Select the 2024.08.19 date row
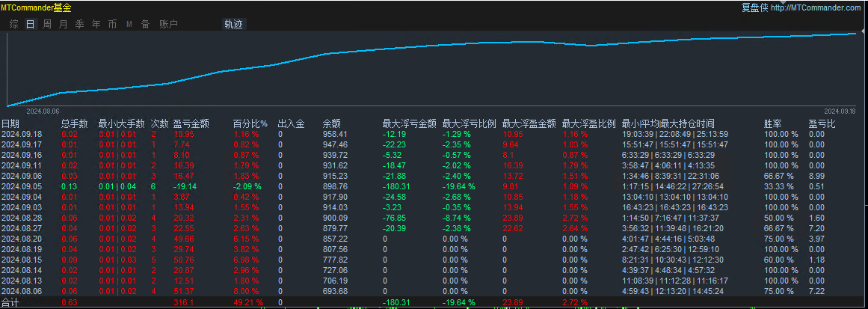Image resolution: width=868 pixels, height=309 pixels. tap(22, 249)
